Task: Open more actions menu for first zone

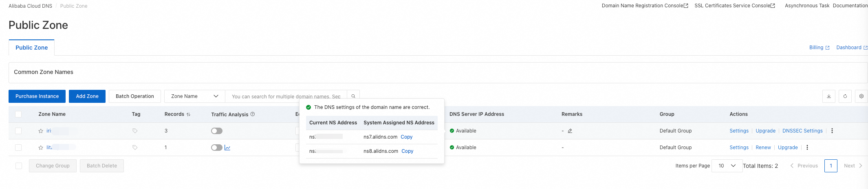Action: pyautogui.click(x=832, y=131)
